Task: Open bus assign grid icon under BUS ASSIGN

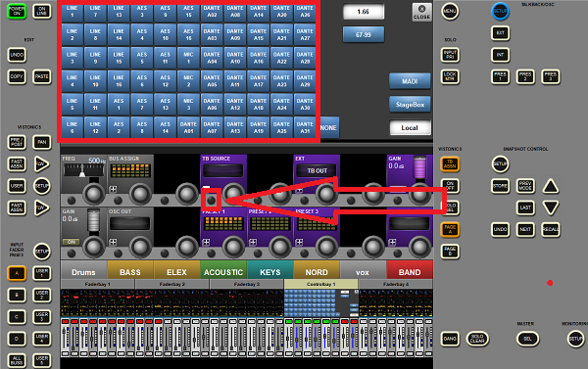Action: [x=113, y=189]
